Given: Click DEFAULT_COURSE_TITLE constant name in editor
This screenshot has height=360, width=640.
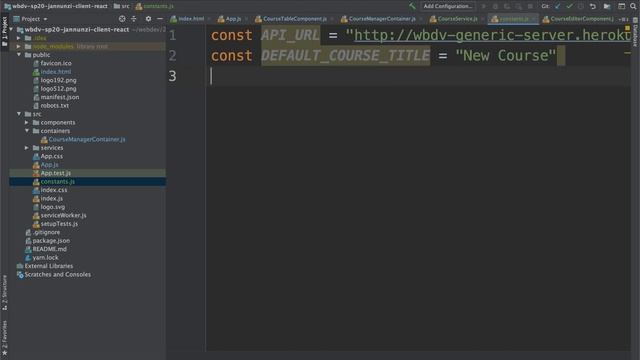Looking at the screenshot, I should coord(345,56).
